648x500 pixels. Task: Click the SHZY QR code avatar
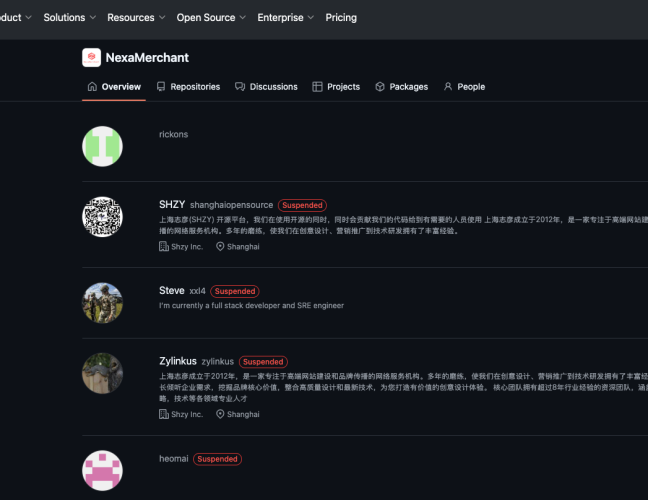pyautogui.click(x=102, y=217)
